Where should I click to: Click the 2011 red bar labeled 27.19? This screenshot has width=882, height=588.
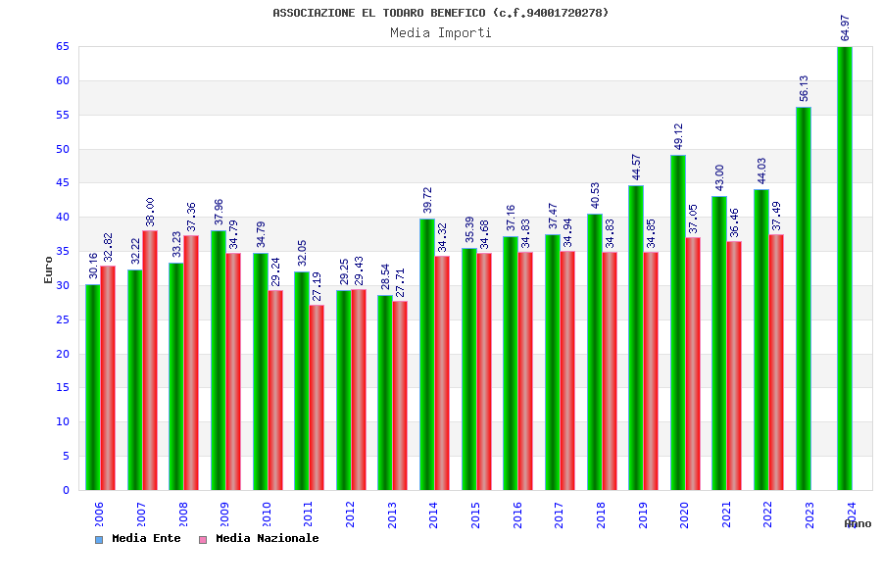click(317, 397)
